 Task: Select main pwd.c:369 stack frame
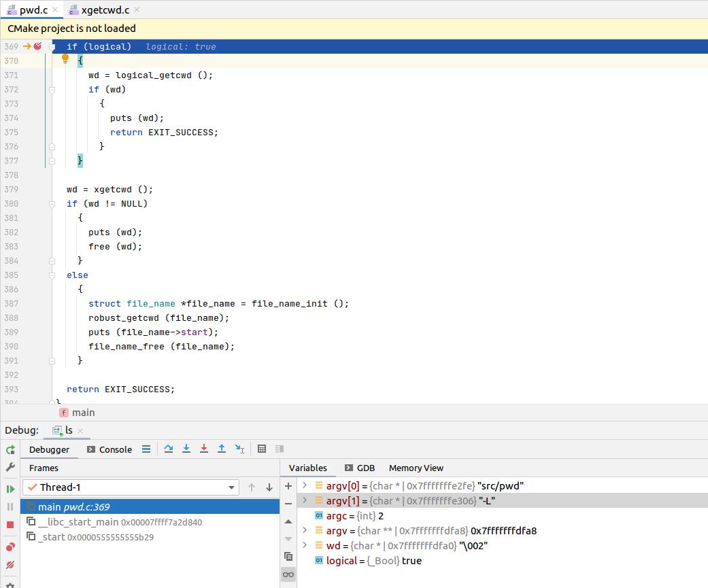pos(150,507)
